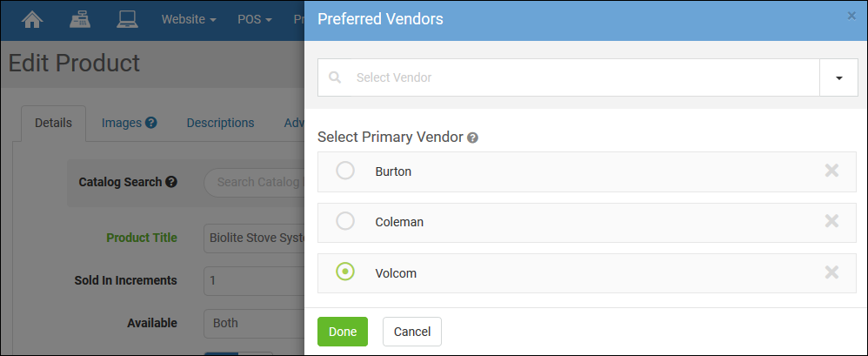The image size is (868, 356).
Task: Click the Home icon in navbar
Action: pyautogui.click(x=32, y=19)
